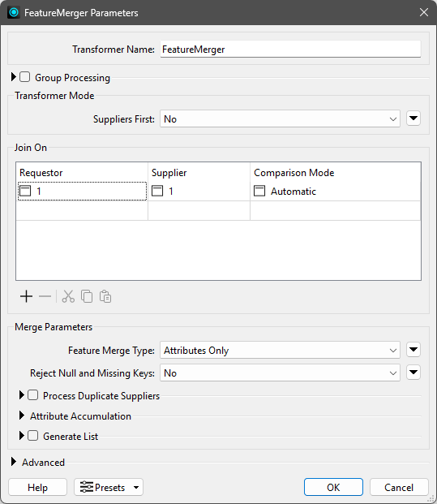437x504 pixels.
Task: Click the Requestor attribute icon in first row
Action: (25, 191)
